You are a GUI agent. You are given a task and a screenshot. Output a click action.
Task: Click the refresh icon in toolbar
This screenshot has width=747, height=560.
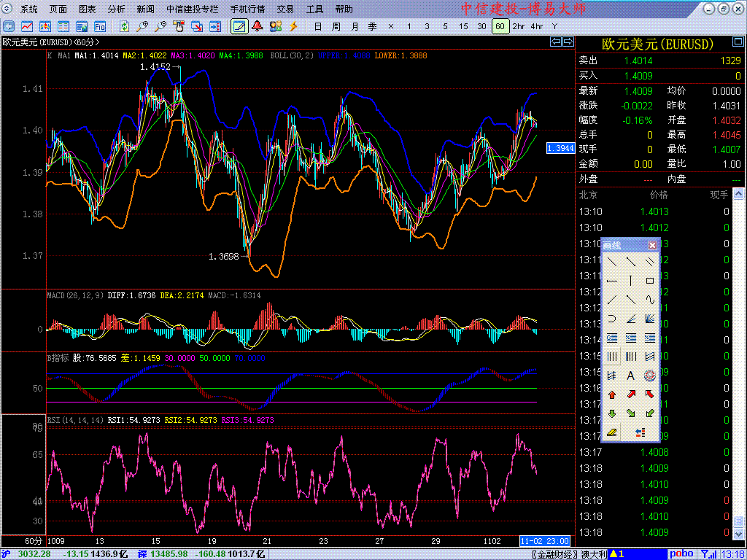[125, 26]
